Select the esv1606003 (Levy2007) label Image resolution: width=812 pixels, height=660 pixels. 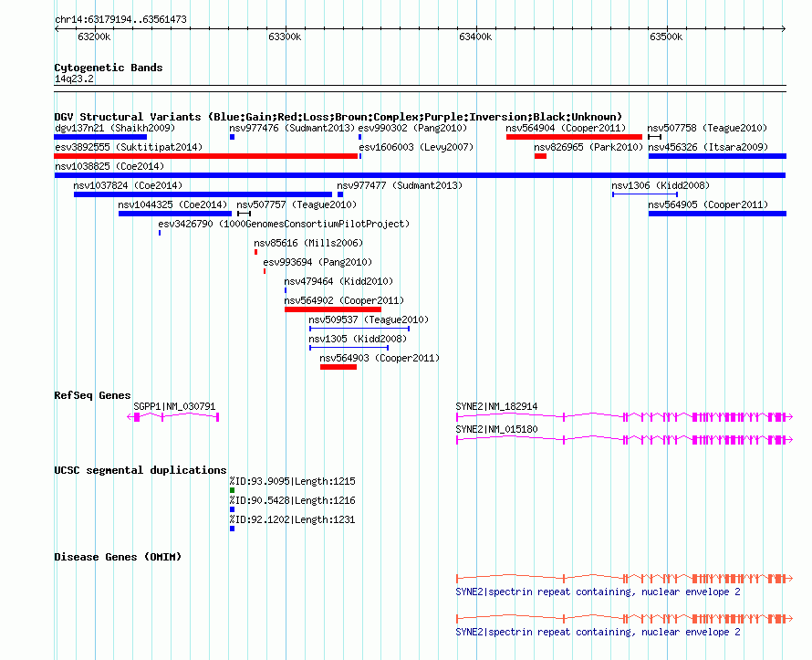416,147
